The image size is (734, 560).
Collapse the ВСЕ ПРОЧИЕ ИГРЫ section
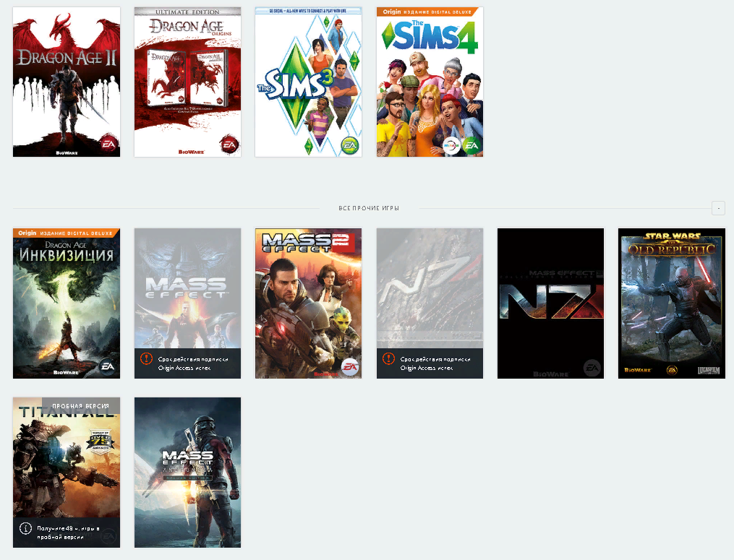(718, 208)
